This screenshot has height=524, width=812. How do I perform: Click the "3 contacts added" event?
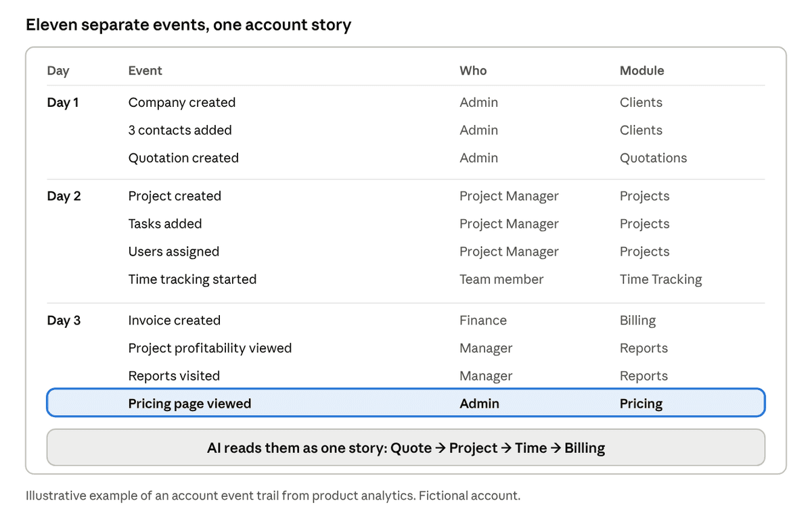pyautogui.click(x=180, y=130)
